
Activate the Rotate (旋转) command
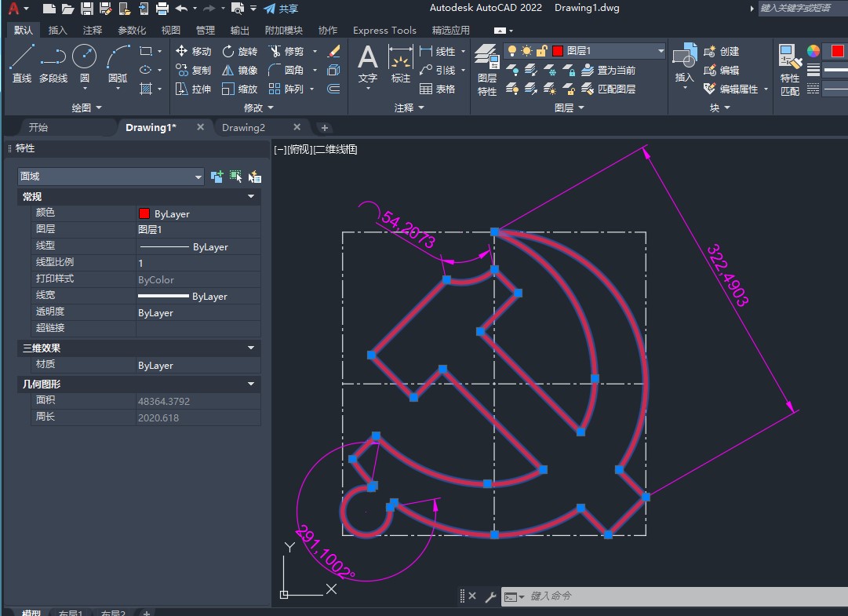tap(239, 51)
